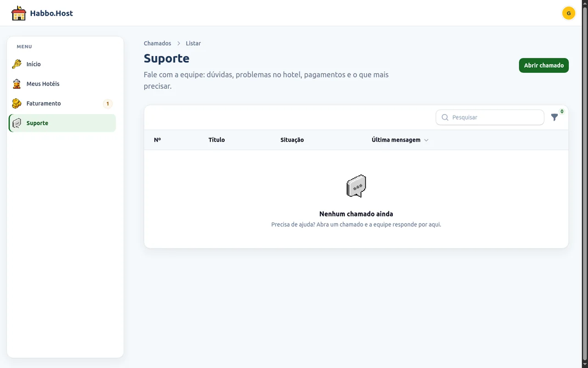Click the 'Fale com a equipe' description text
588x368 pixels.
pyautogui.click(x=266, y=80)
